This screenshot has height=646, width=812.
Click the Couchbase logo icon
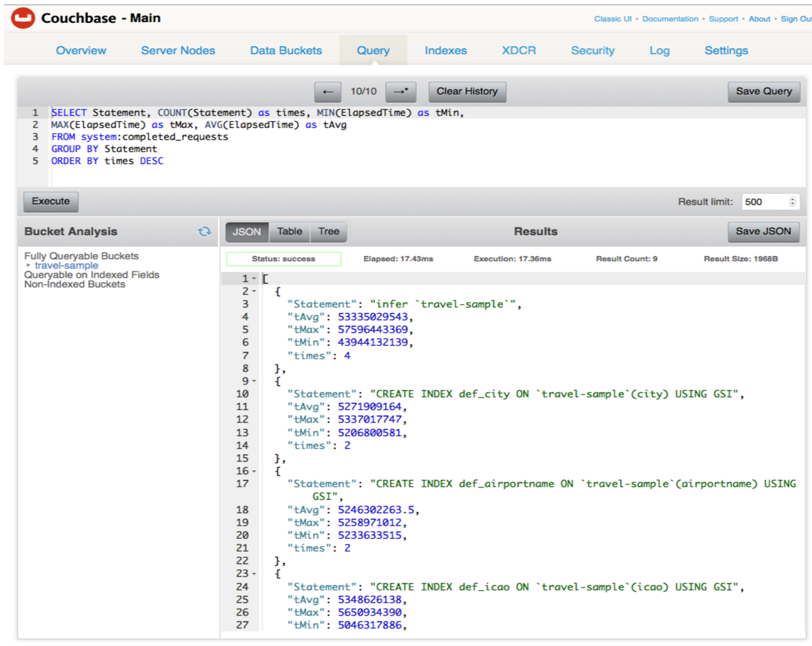[23, 18]
